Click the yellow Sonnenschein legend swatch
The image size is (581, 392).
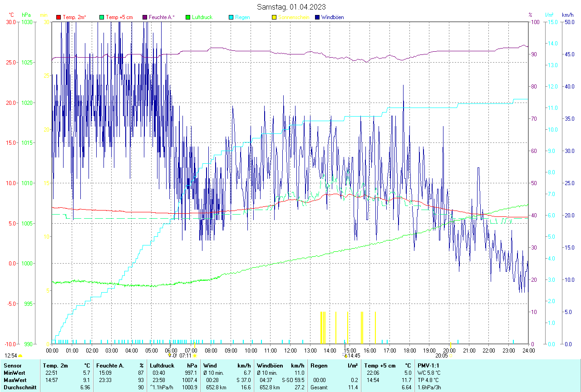[274, 17]
